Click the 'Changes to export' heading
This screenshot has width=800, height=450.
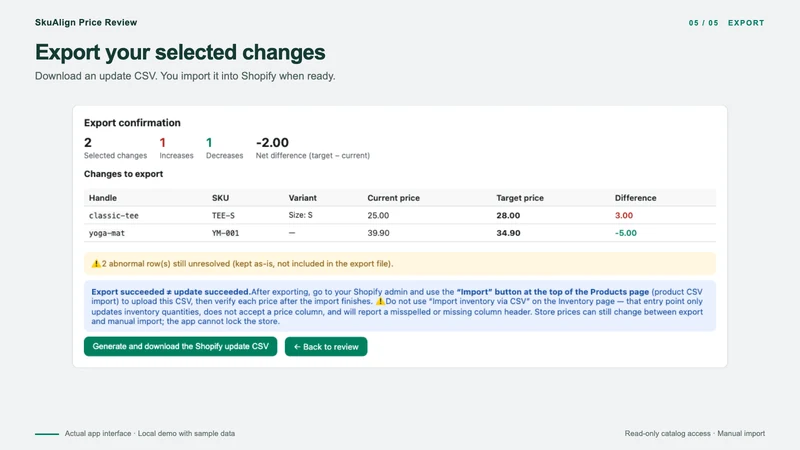(x=123, y=174)
